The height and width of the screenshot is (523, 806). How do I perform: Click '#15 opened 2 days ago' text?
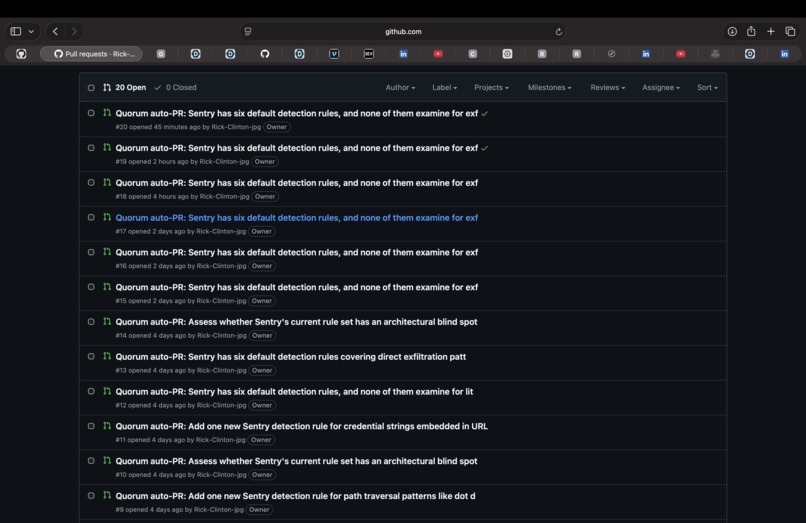click(150, 301)
